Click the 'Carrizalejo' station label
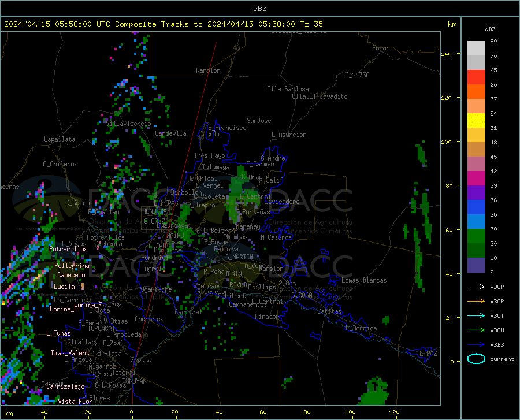This screenshot has height=420, width=520. point(65,386)
